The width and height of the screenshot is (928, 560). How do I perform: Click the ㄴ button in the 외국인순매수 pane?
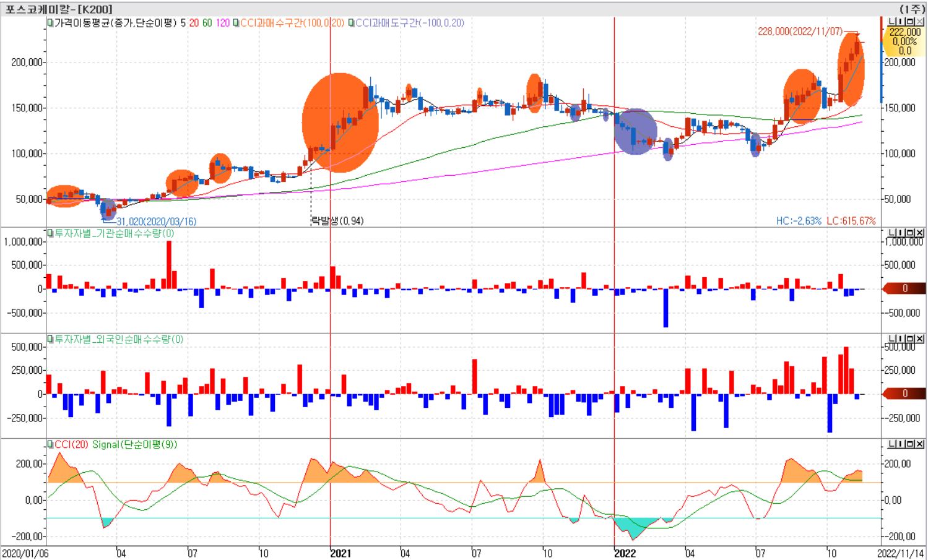point(892,338)
